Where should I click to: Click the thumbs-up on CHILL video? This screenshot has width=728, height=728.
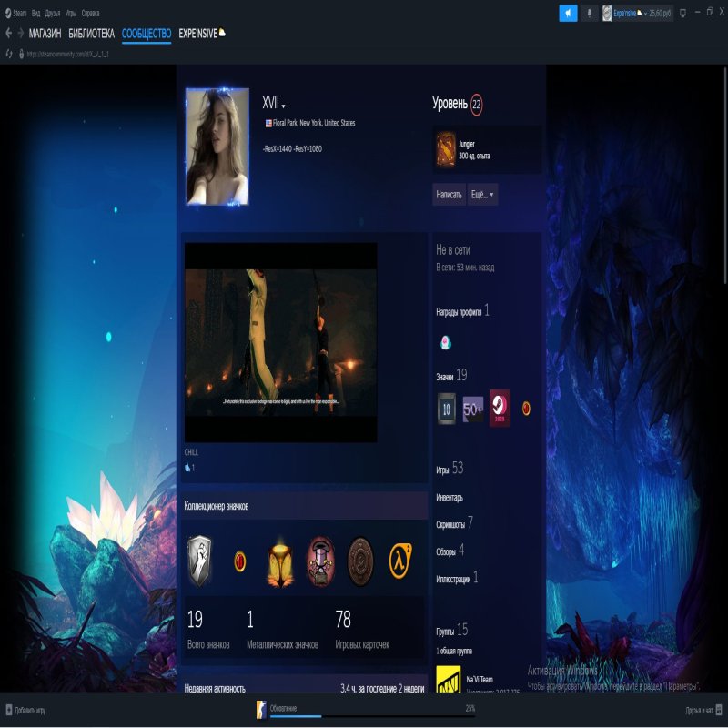(188, 468)
